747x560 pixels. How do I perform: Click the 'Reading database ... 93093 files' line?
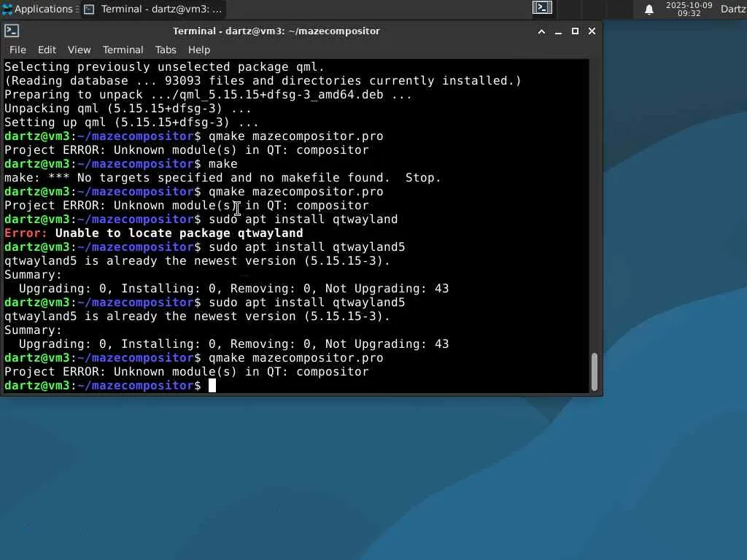point(263,80)
